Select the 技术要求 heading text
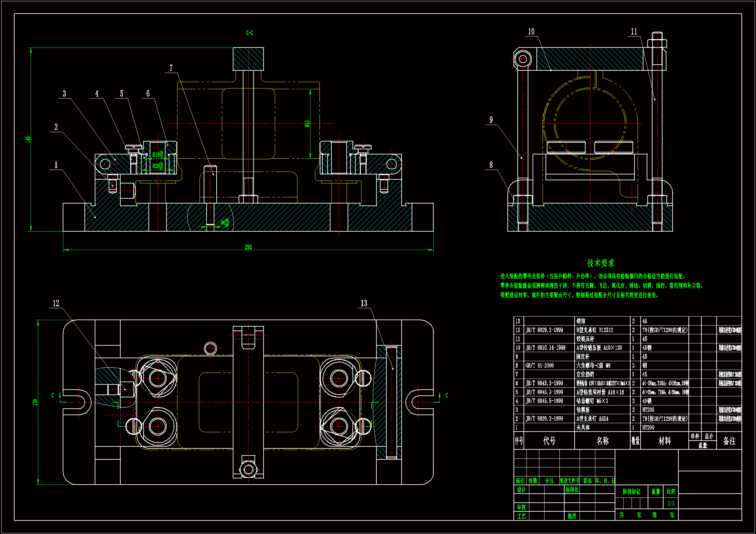 coord(600,263)
